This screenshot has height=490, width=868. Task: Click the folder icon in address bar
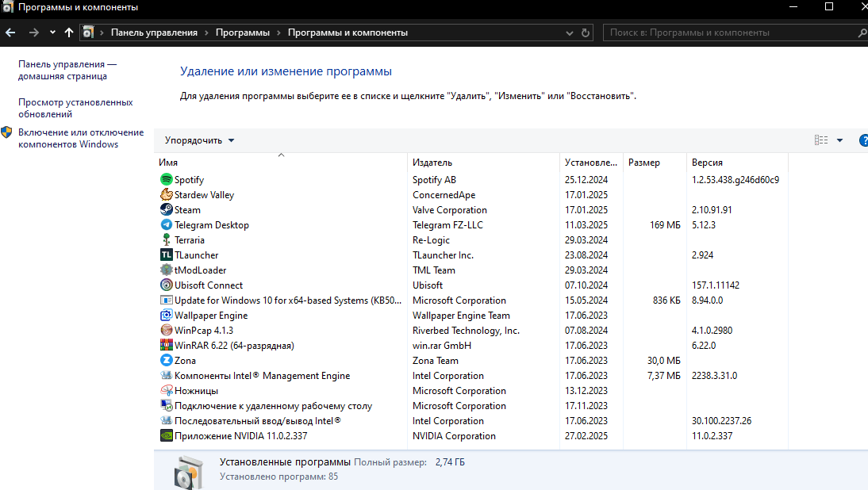click(x=88, y=33)
